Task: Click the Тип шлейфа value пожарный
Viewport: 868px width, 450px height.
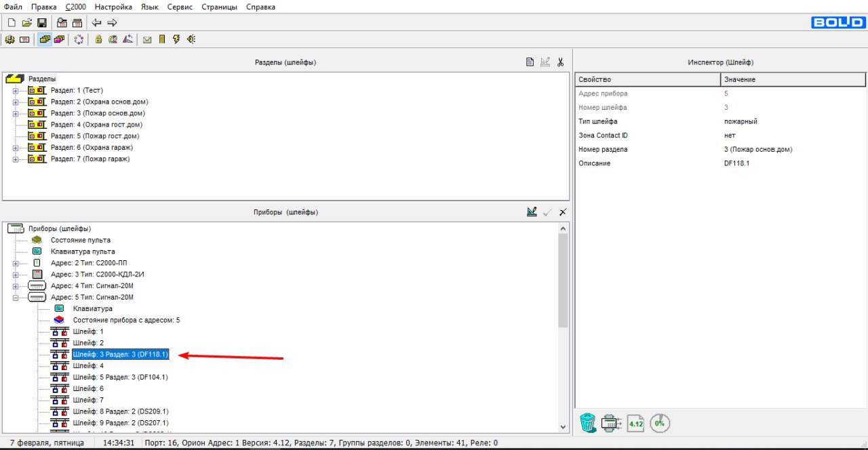Action: click(741, 121)
